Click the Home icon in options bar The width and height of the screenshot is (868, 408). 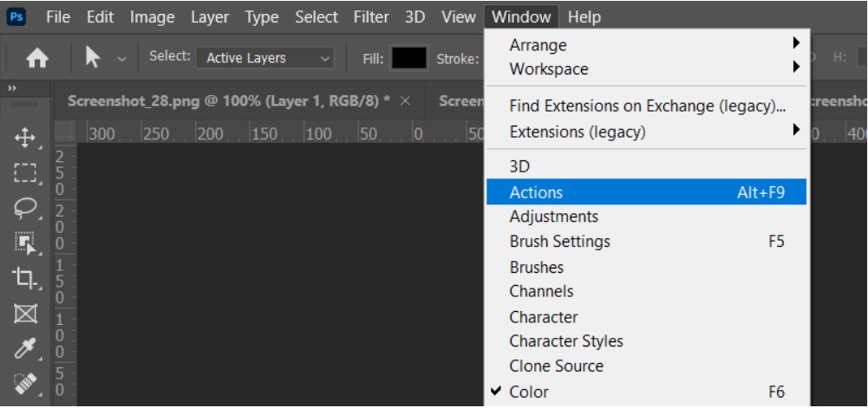(x=37, y=58)
